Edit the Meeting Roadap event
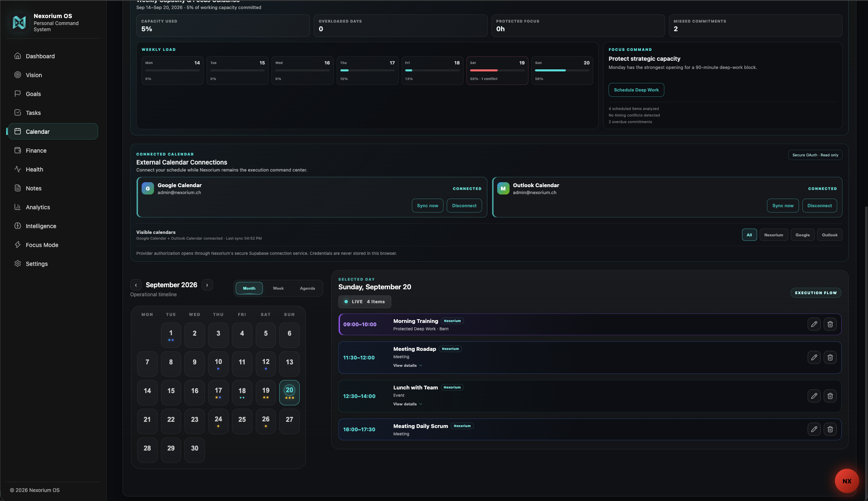 pos(814,357)
